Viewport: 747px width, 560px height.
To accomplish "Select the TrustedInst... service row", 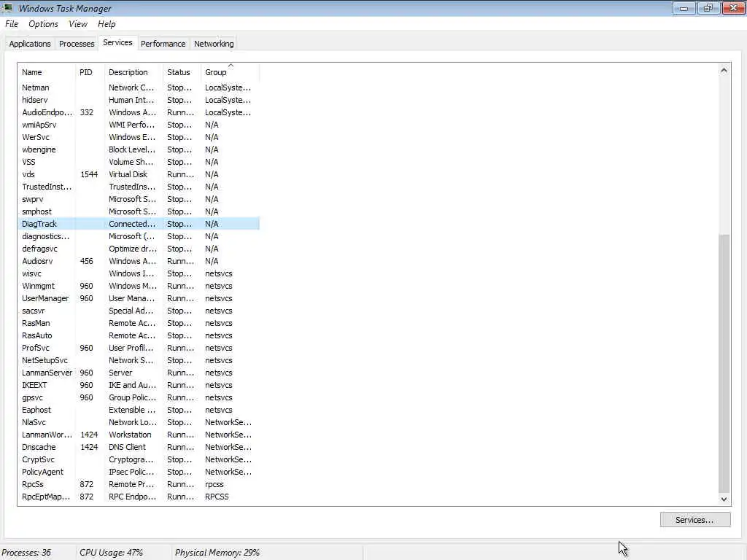I will pyautogui.click(x=139, y=187).
